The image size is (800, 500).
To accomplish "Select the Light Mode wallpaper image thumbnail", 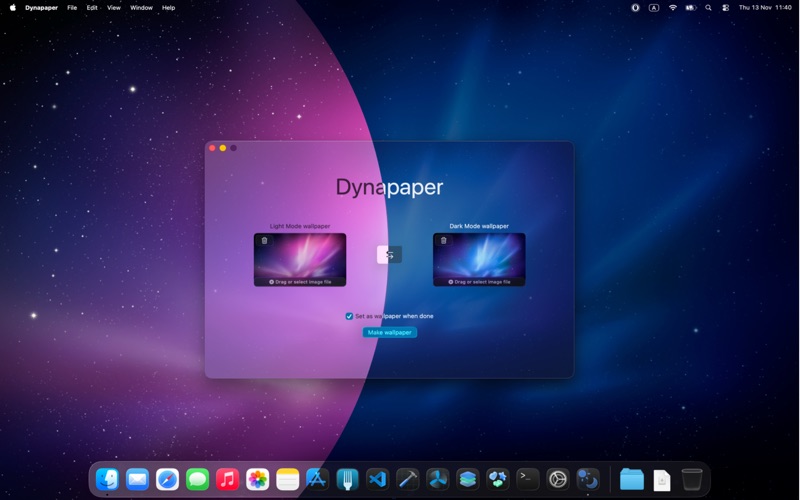I will coord(300,260).
